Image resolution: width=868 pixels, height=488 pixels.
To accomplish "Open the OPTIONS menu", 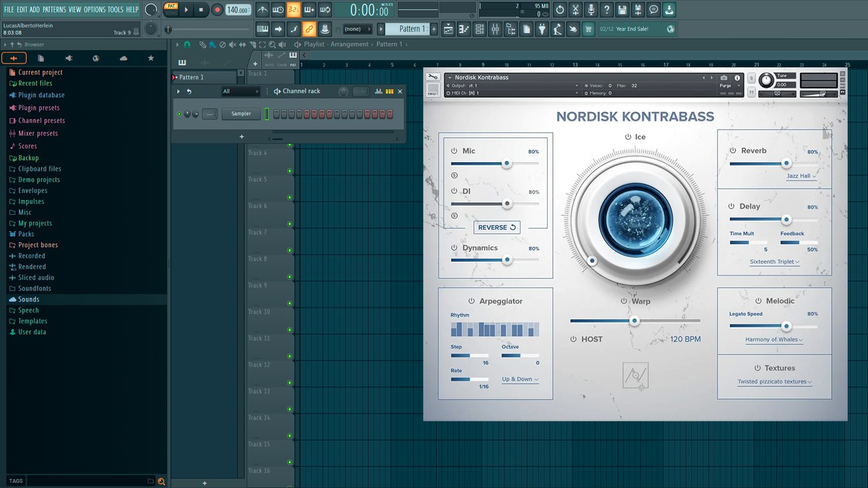I will click(x=95, y=10).
